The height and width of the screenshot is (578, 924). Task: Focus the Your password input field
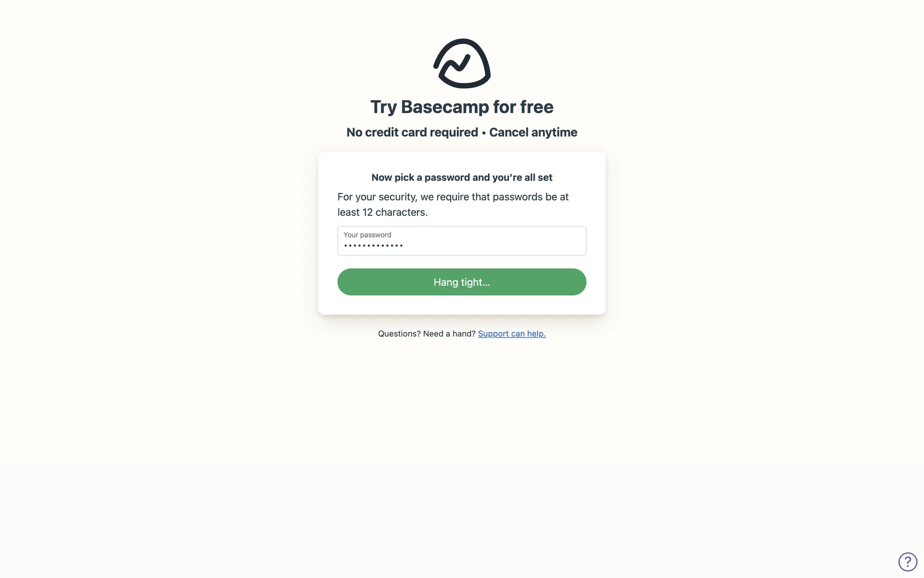462,241
